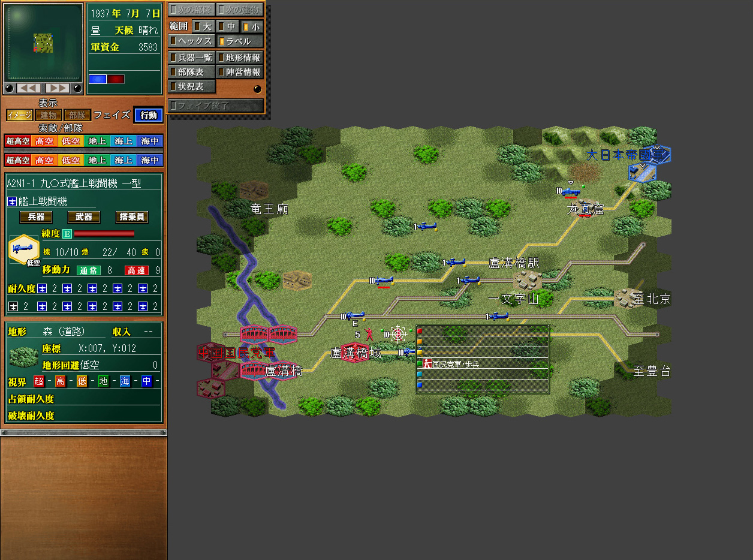Click the 次の部隊 next unit button
Screen dimensions: 753x560
click(x=191, y=10)
